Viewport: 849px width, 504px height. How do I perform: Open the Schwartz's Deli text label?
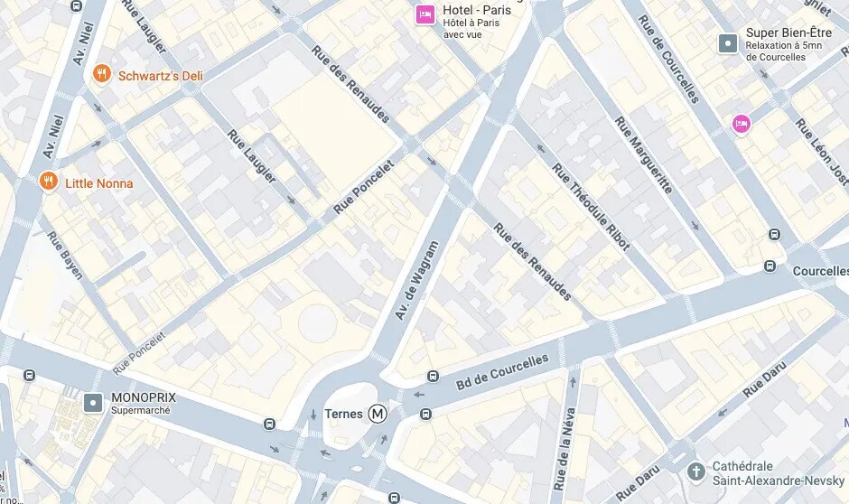pyautogui.click(x=161, y=76)
